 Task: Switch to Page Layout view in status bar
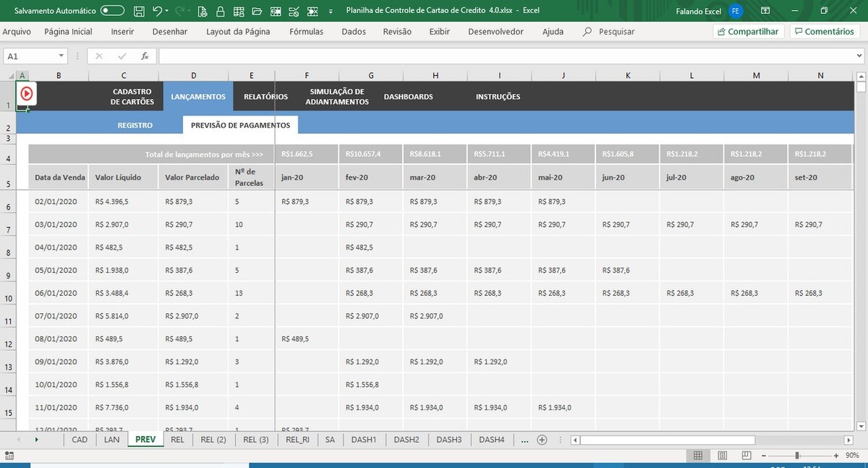click(722, 456)
